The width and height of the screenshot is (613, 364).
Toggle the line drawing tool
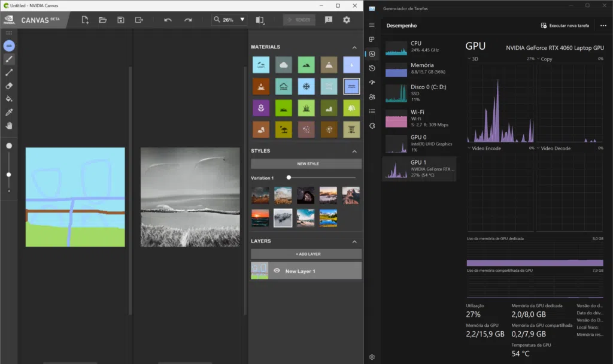8,72
